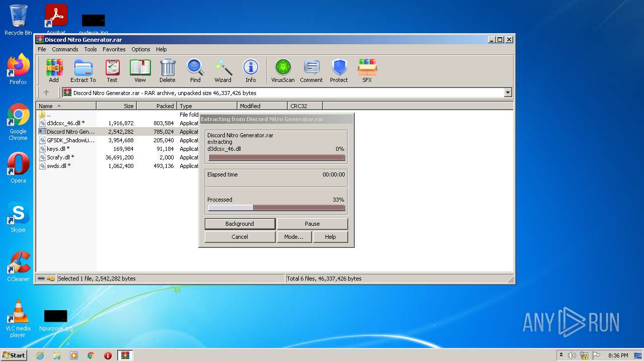Screen dimensions: 644x362
Task: Go up one folder level arrow
Action: 46,93
